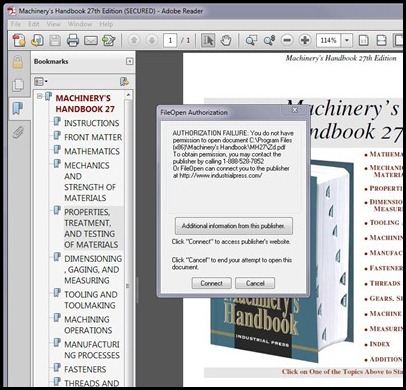Select Tooling and Toolmaking bookmark
Viewport: 406px width, 390px height.
click(91, 300)
